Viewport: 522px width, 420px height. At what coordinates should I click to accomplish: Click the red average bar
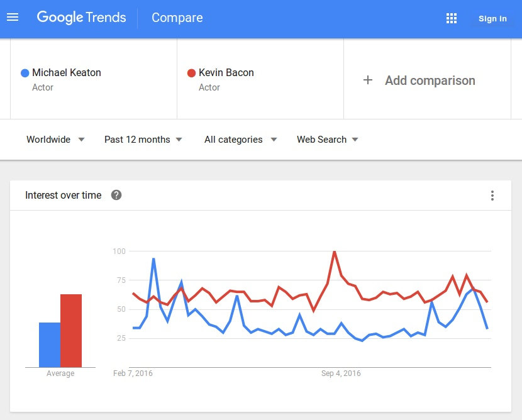click(x=71, y=330)
